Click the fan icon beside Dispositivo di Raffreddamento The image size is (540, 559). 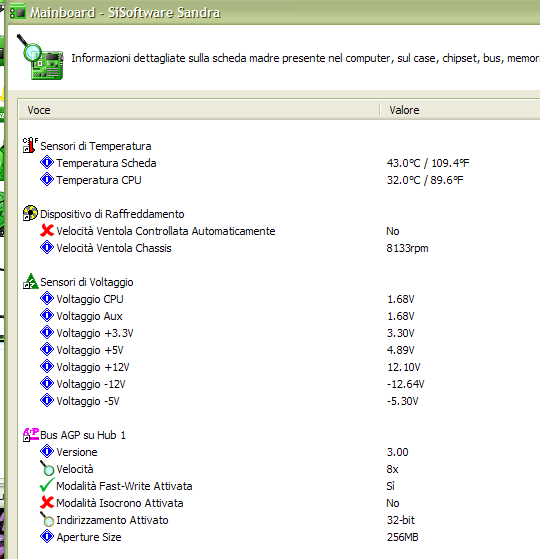click(x=30, y=213)
